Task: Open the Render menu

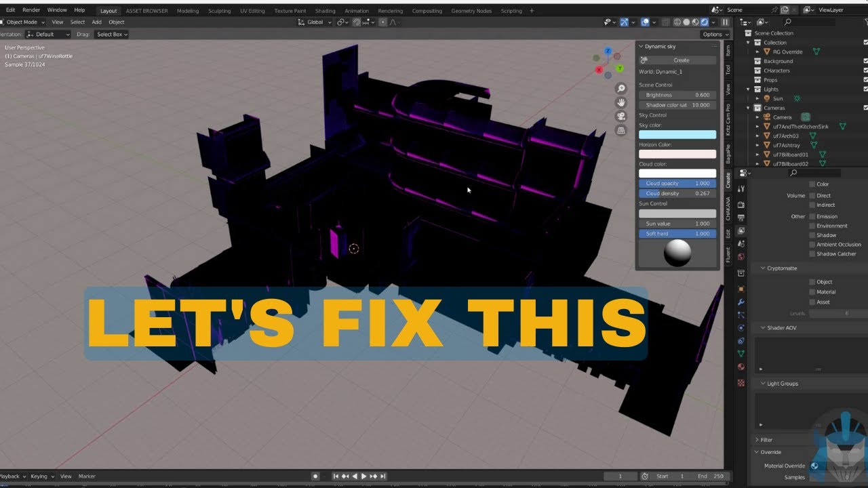Action: point(31,10)
